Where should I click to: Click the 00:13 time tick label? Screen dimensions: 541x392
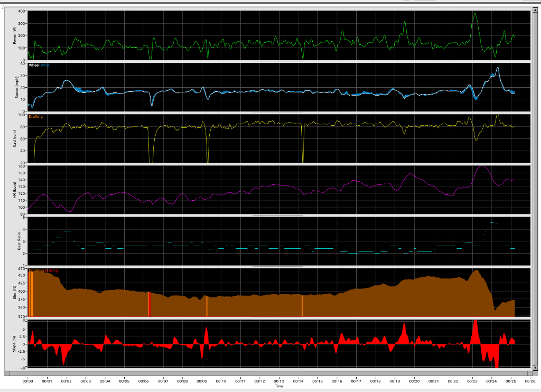(x=279, y=381)
